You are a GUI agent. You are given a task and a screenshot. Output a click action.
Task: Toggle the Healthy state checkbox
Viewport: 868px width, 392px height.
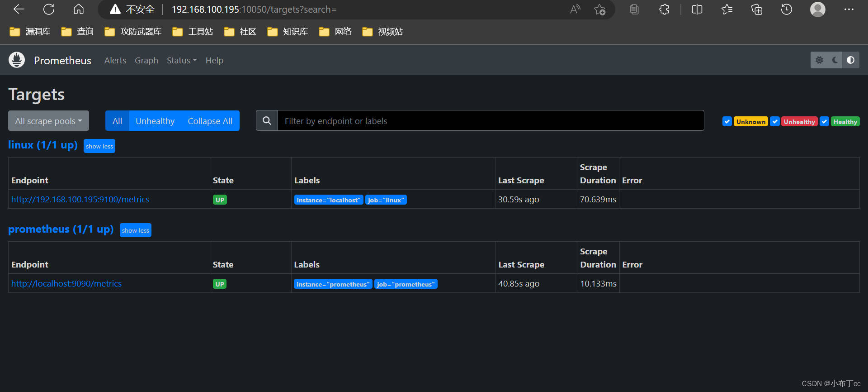click(825, 121)
